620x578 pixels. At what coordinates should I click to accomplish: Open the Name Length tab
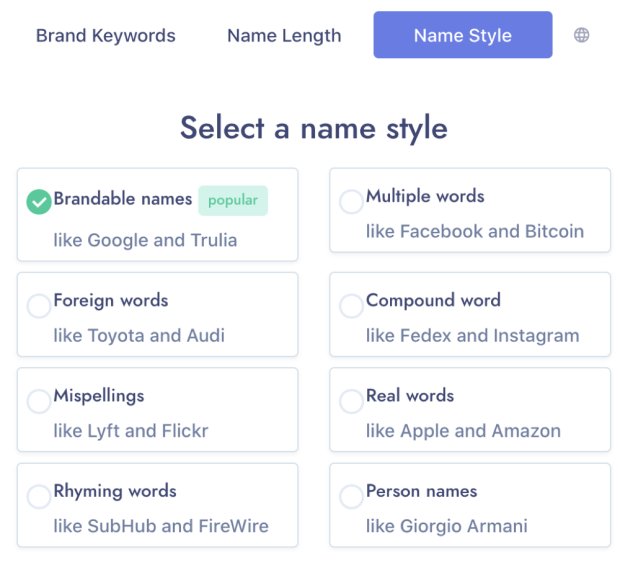tap(284, 35)
